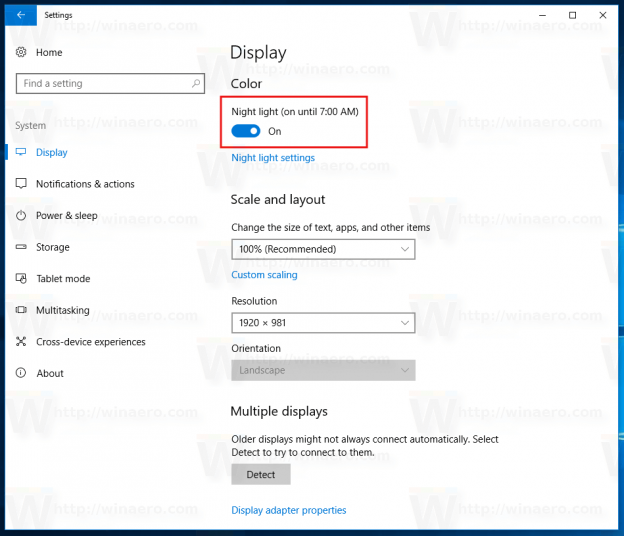The height and width of the screenshot is (536, 624).
Task: Click the Multiple displays heading
Action: [x=279, y=411]
